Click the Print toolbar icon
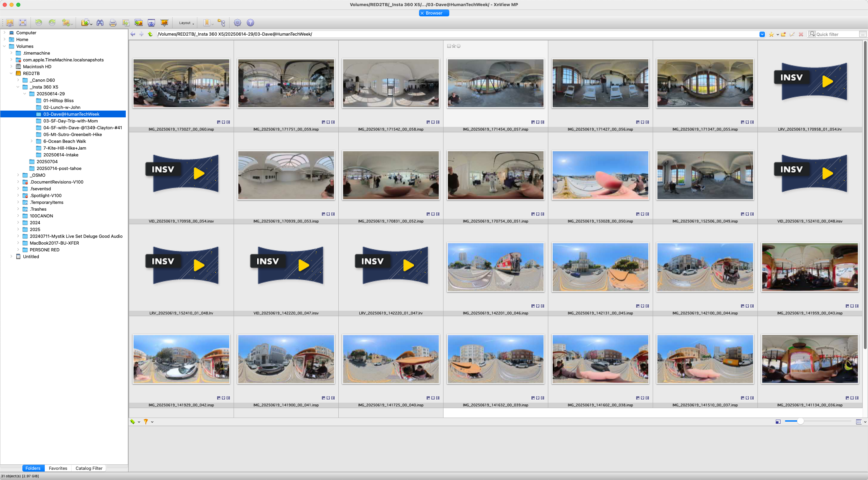 pyautogui.click(x=112, y=22)
